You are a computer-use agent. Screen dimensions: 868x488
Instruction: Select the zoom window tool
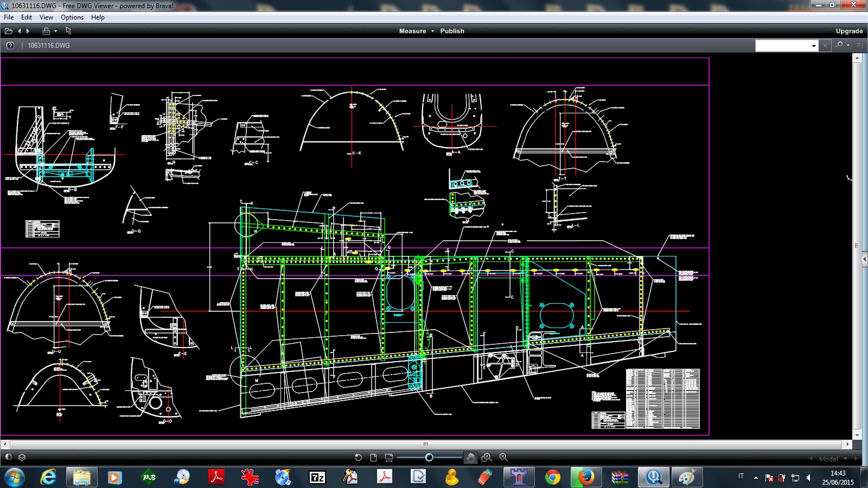(x=487, y=458)
